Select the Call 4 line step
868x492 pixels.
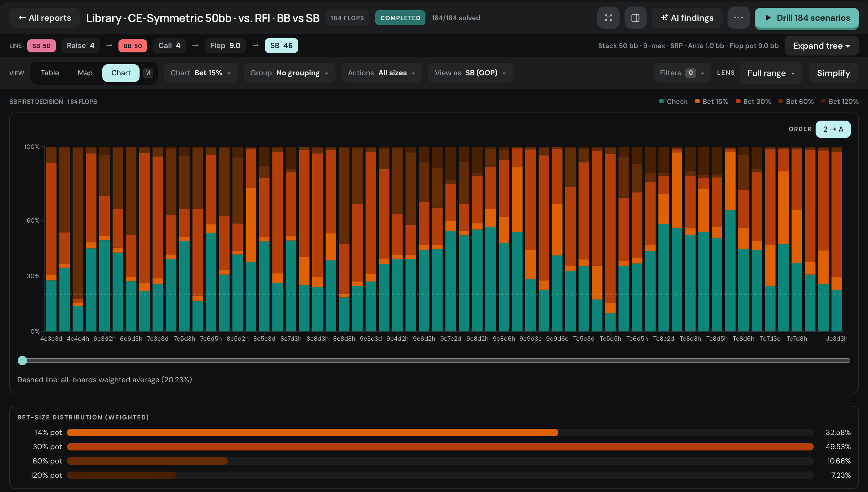[169, 46]
